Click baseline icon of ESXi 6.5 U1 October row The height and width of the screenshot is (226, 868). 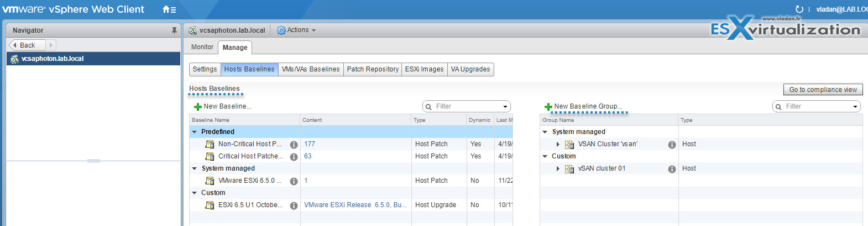(x=210, y=205)
